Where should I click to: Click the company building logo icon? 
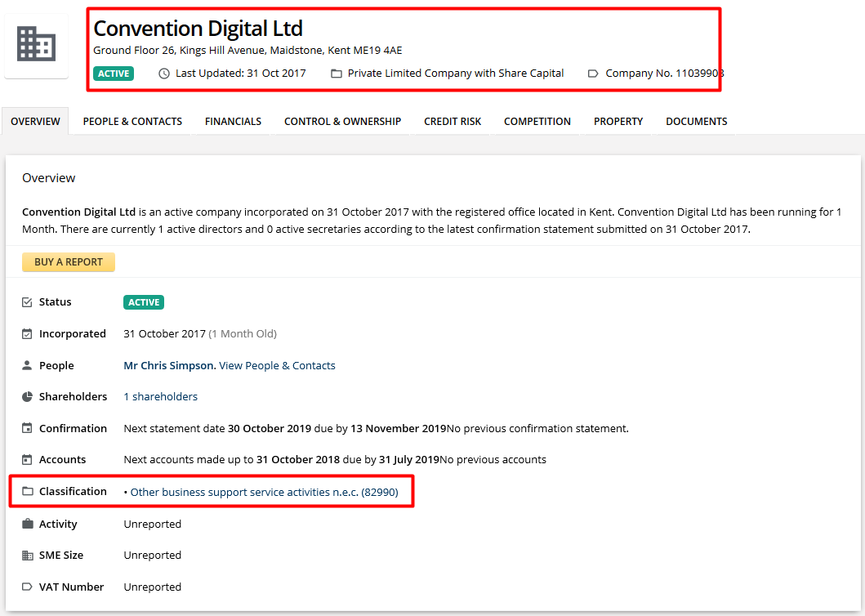click(37, 43)
